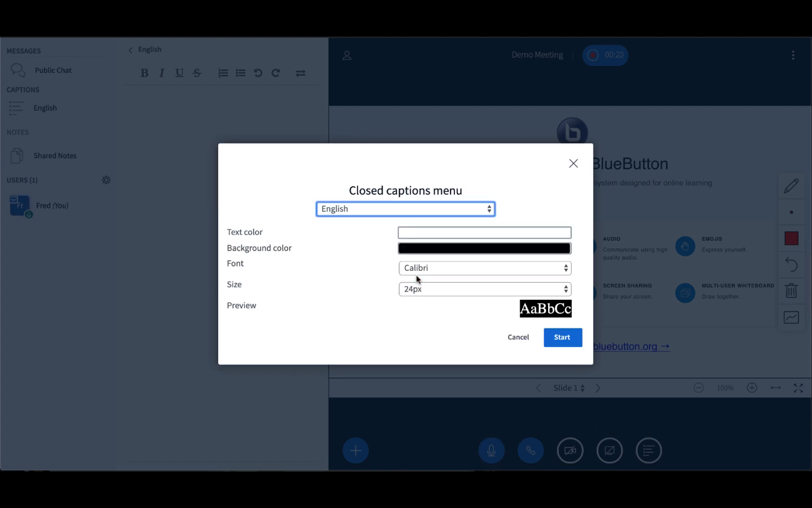Open the Font Calibri dropdown
Screen dimensions: 812x508
pyautogui.click(x=485, y=268)
